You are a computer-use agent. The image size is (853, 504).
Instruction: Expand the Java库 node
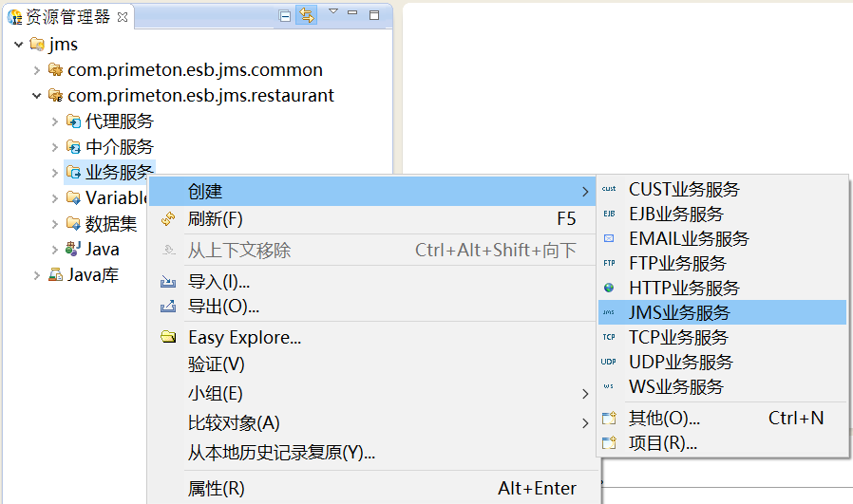coord(36,275)
